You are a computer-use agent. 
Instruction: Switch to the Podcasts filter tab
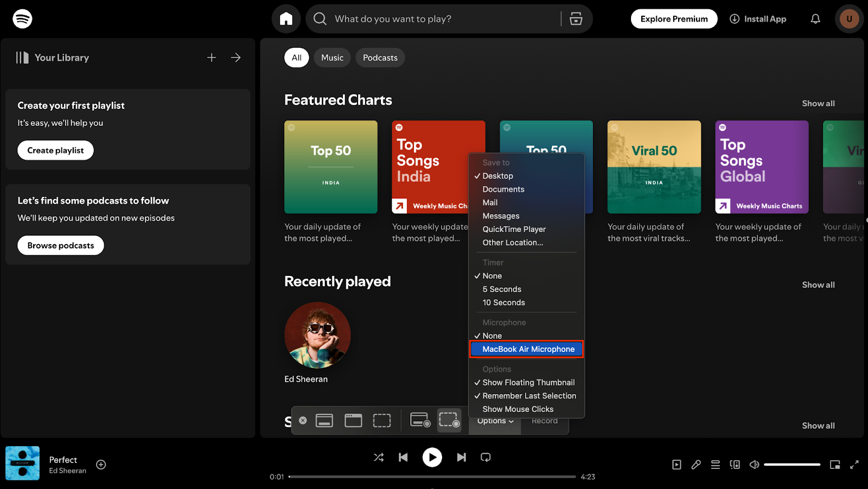[380, 57]
